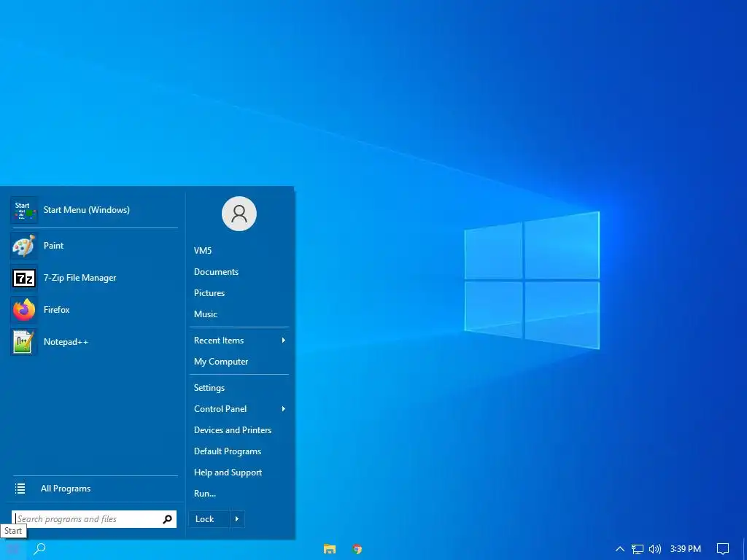Show hidden system tray icons

(x=620, y=549)
